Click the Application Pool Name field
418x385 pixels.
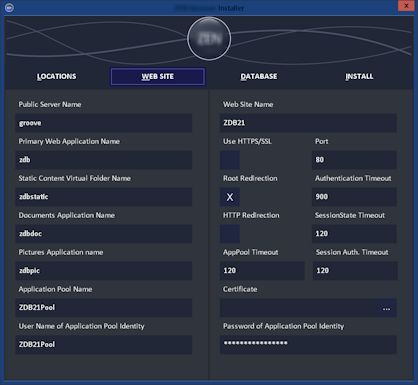(x=104, y=307)
